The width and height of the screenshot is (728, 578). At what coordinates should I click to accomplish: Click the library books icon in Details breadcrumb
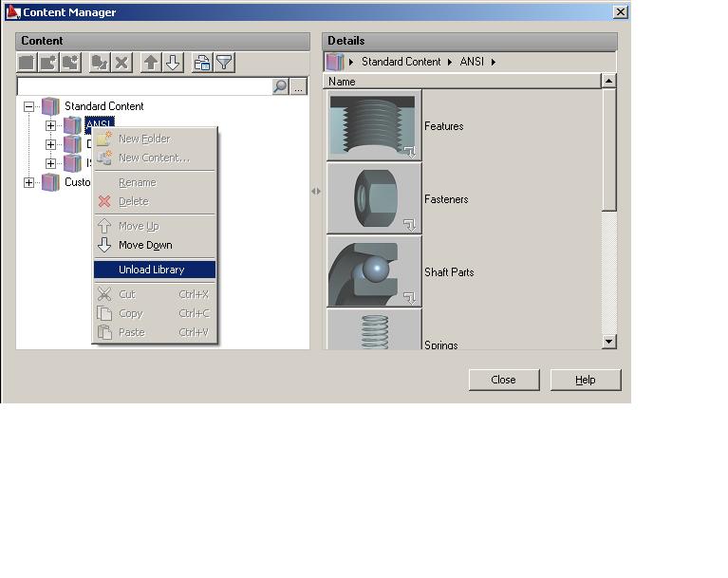click(334, 62)
